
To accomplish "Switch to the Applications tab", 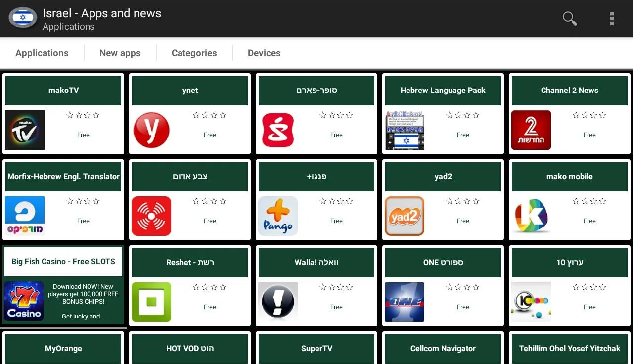I will pos(42,53).
